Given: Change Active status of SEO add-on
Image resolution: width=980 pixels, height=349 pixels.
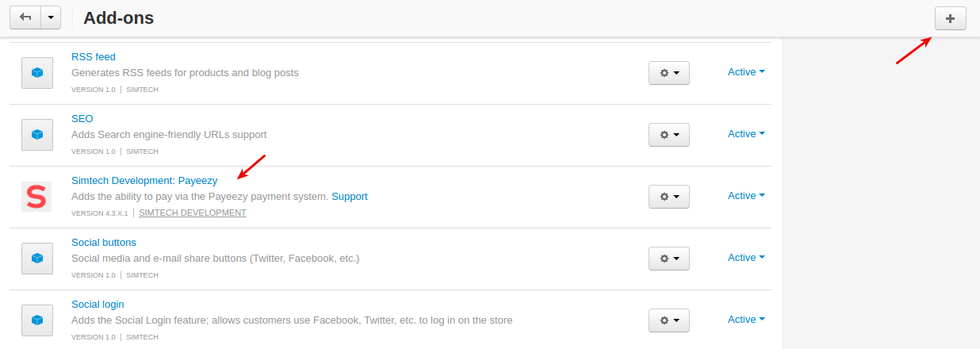Looking at the screenshot, I should [x=746, y=134].
